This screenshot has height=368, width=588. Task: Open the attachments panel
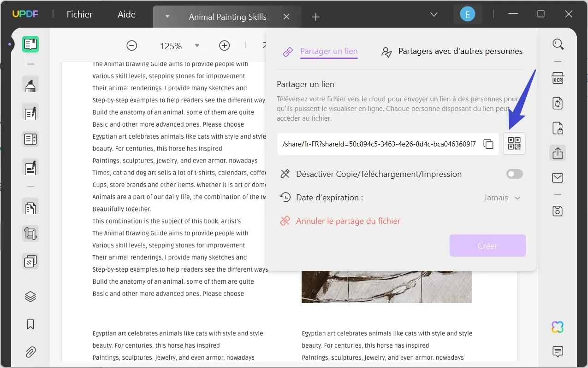pyautogui.click(x=30, y=352)
